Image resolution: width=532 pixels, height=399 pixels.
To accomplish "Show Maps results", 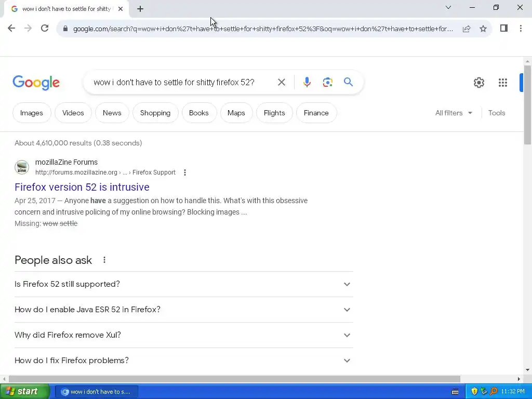I will 236,113.
